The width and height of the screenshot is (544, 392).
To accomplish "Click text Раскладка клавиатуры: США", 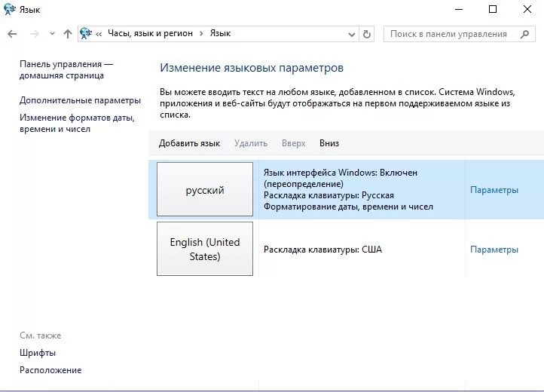I will pyautogui.click(x=322, y=250).
